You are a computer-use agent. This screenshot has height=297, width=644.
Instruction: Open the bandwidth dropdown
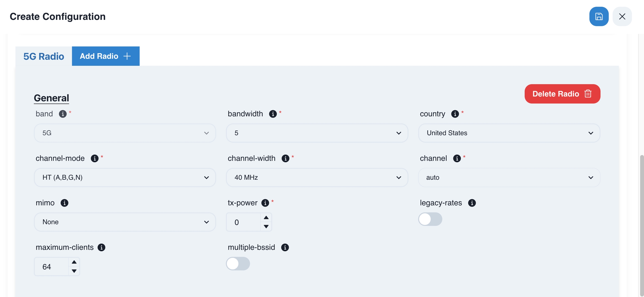(317, 133)
